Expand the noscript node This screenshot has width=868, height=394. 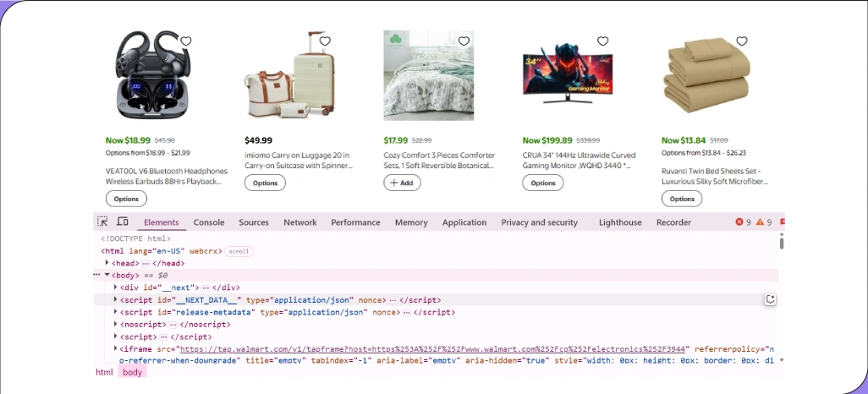pos(116,324)
